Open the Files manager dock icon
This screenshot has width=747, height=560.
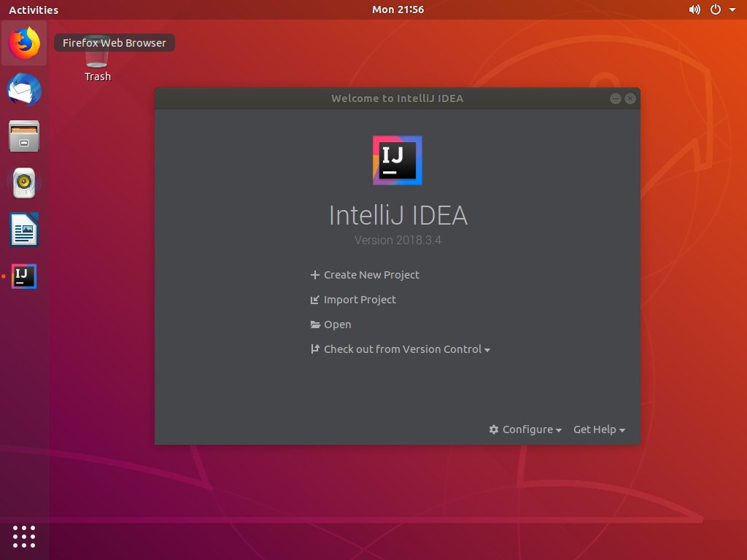(24, 136)
